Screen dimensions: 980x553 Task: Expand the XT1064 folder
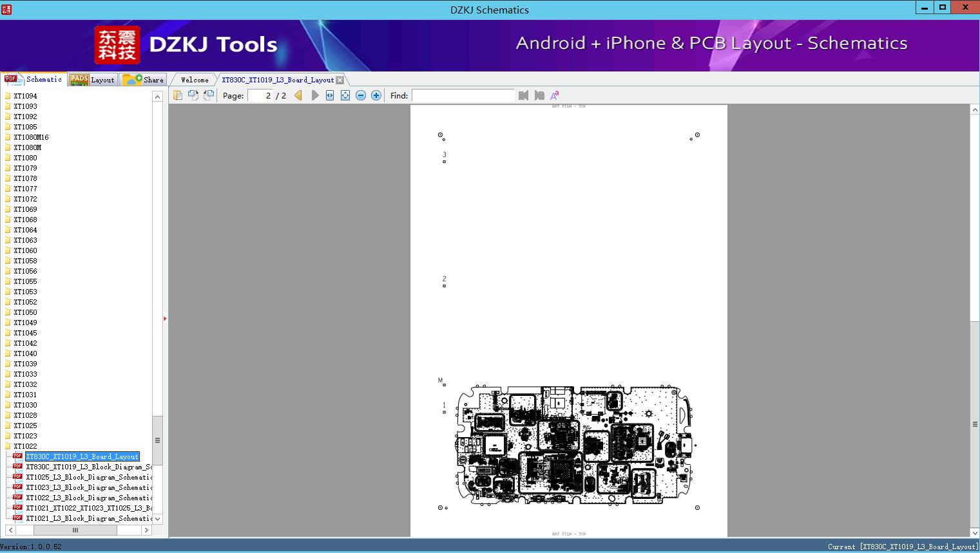coord(25,230)
